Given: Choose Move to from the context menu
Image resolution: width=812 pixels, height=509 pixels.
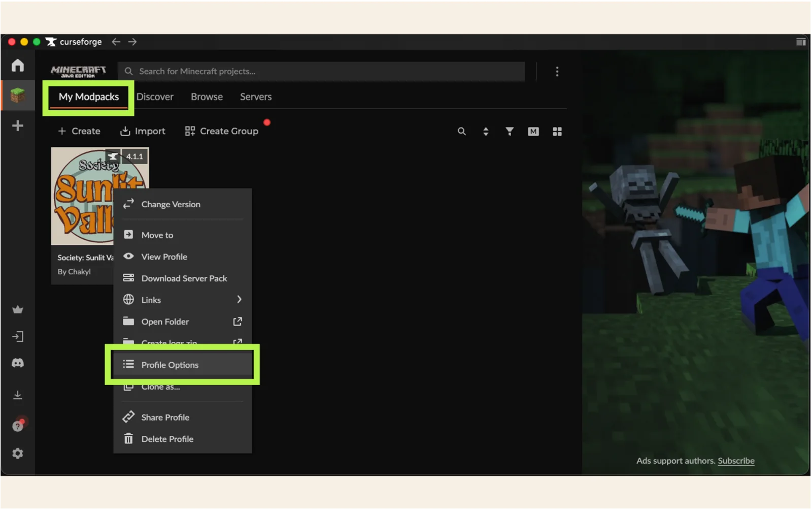Looking at the screenshot, I should pyautogui.click(x=183, y=235).
